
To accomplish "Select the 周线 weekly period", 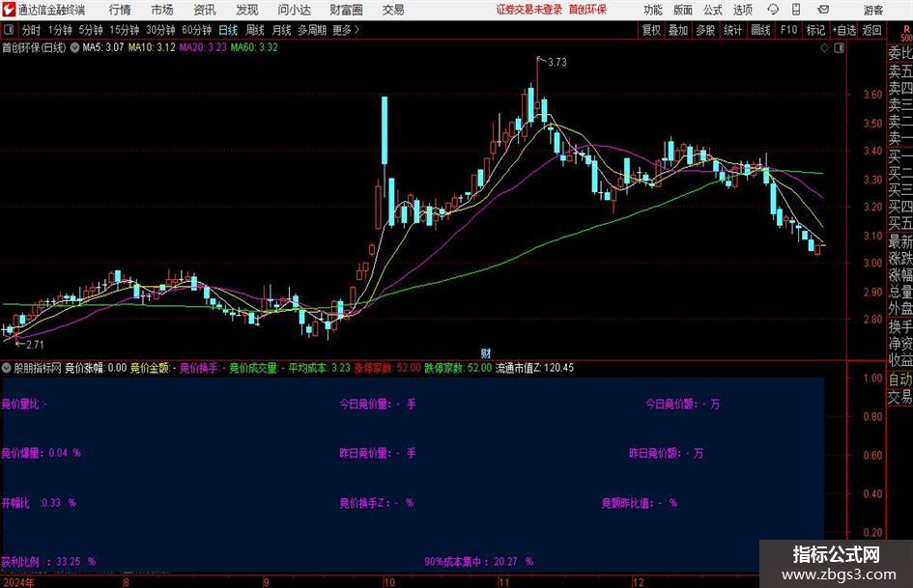I will coord(255,30).
